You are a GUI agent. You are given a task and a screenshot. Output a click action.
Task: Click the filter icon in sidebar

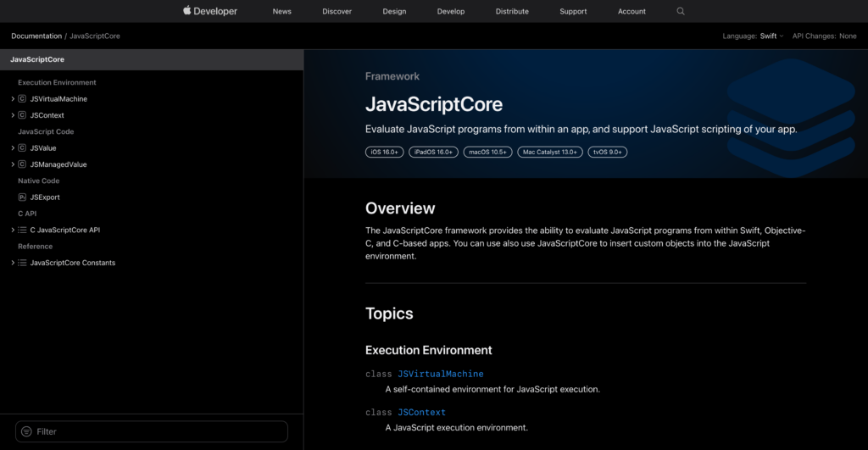click(x=26, y=431)
